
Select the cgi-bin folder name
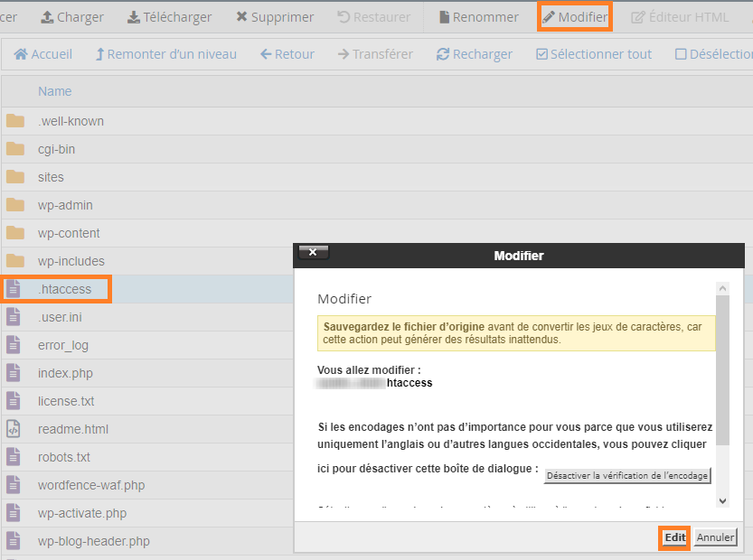[57, 149]
